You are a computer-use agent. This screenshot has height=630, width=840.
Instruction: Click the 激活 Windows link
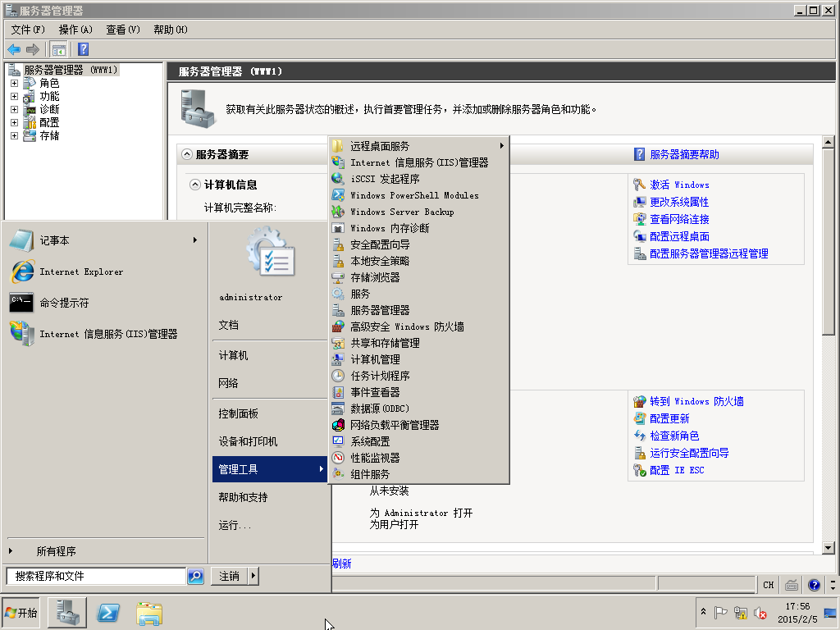click(678, 185)
